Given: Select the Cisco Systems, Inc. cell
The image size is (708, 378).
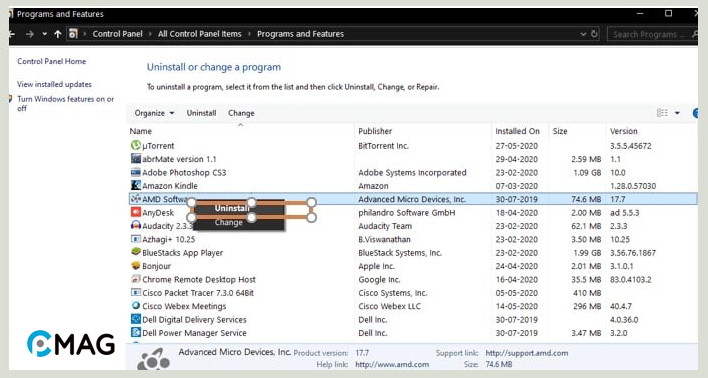Looking at the screenshot, I should 392,293.
